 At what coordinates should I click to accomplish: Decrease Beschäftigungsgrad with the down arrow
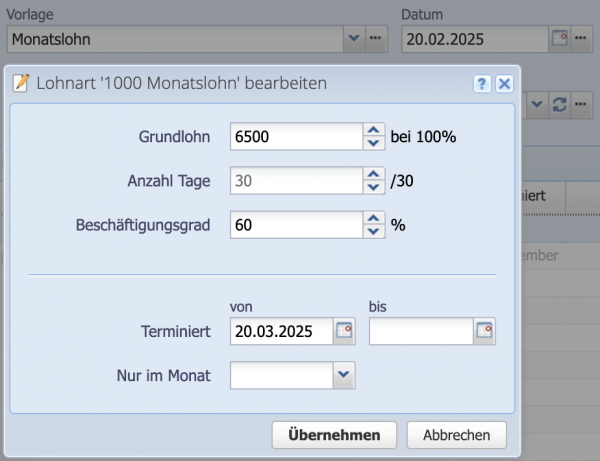373,231
